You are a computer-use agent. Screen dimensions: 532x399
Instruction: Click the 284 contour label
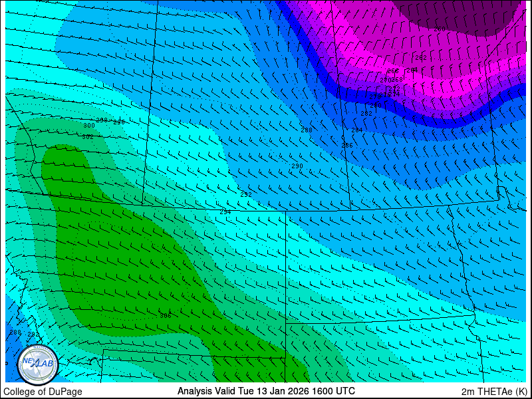click(357, 130)
